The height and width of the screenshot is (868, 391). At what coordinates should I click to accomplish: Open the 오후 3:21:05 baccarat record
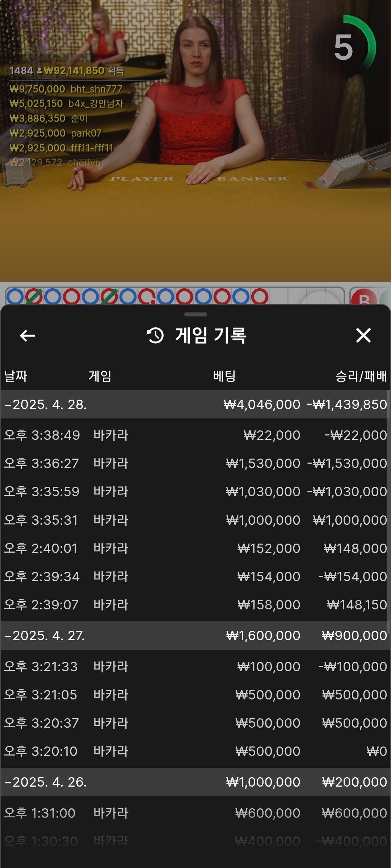click(x=195, y=695)
